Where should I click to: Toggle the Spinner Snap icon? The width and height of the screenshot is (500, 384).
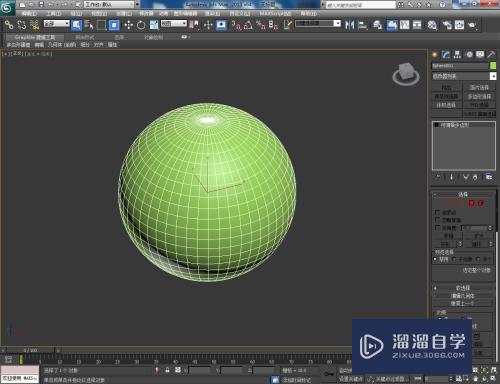(273, 25)
